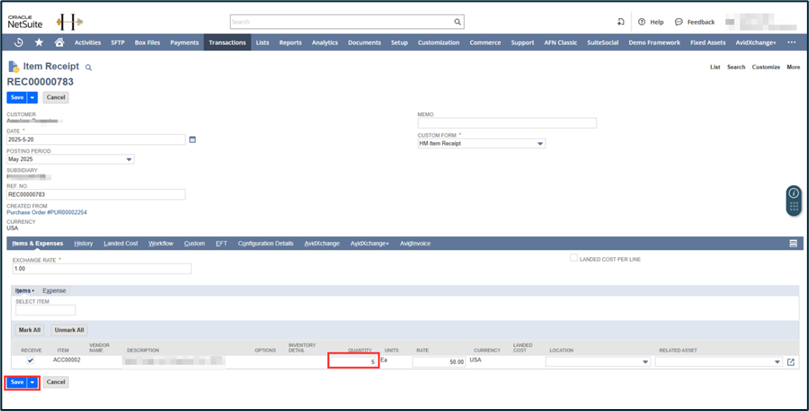Open the Transactions menu
This screenshot has width=809, height=411.
click(228, 43)
